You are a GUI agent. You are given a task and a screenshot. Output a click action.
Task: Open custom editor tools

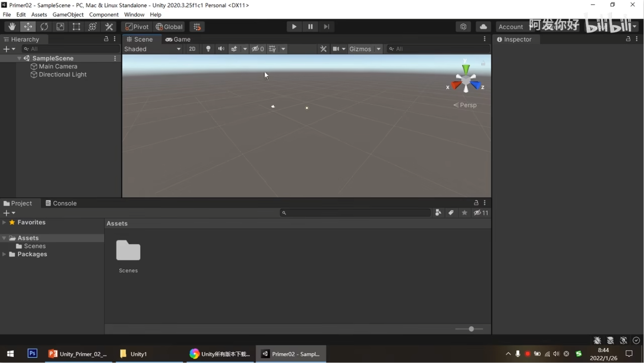pyautogui.click(x=109, y=27)
